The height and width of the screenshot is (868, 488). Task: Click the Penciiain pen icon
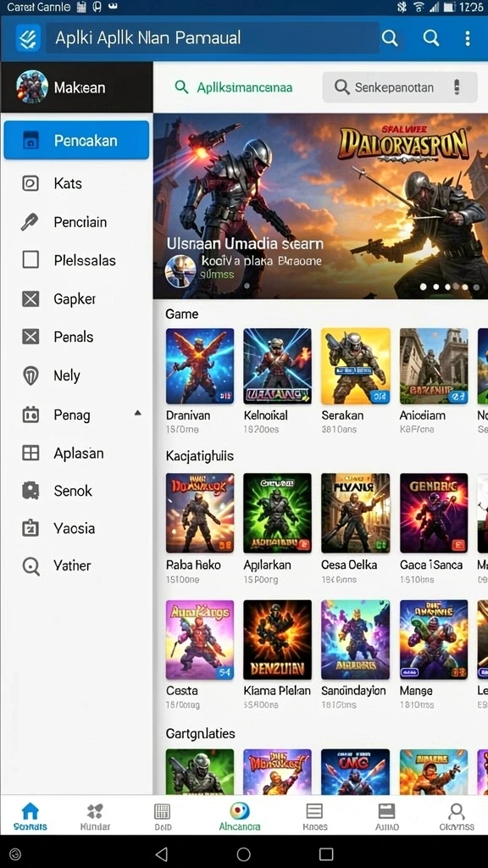tap(30, 222)
